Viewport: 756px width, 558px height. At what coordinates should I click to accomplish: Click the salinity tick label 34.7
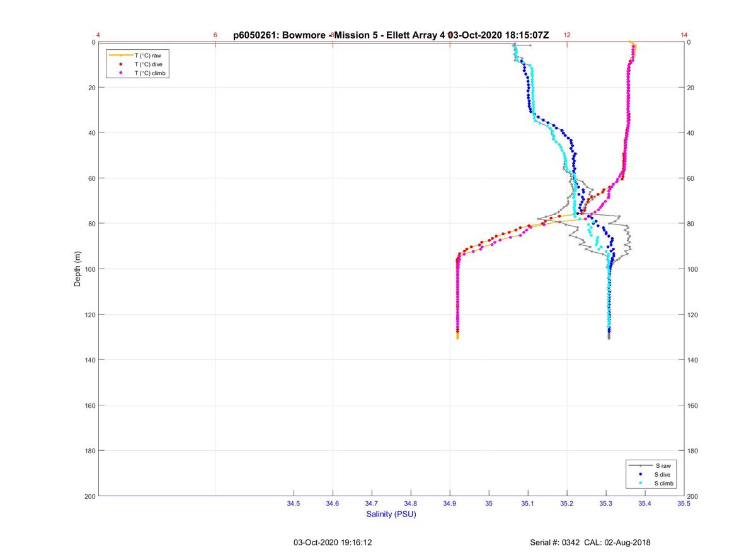(x=372, y=504)
